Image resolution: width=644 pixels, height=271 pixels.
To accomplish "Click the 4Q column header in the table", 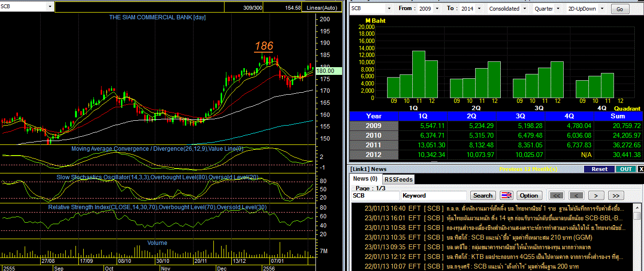I will click(569, 116).
